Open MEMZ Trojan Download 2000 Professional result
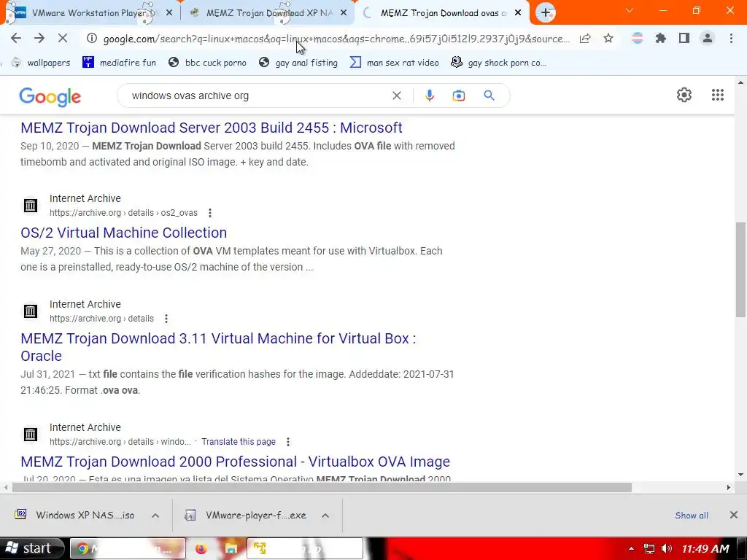747x560 pixels. click(236, 462)
